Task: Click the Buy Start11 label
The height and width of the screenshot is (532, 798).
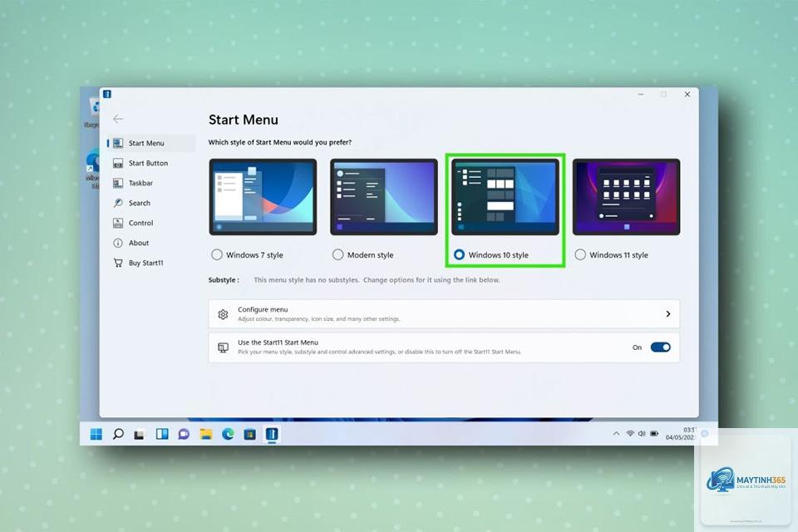Action: coord(146,263)
